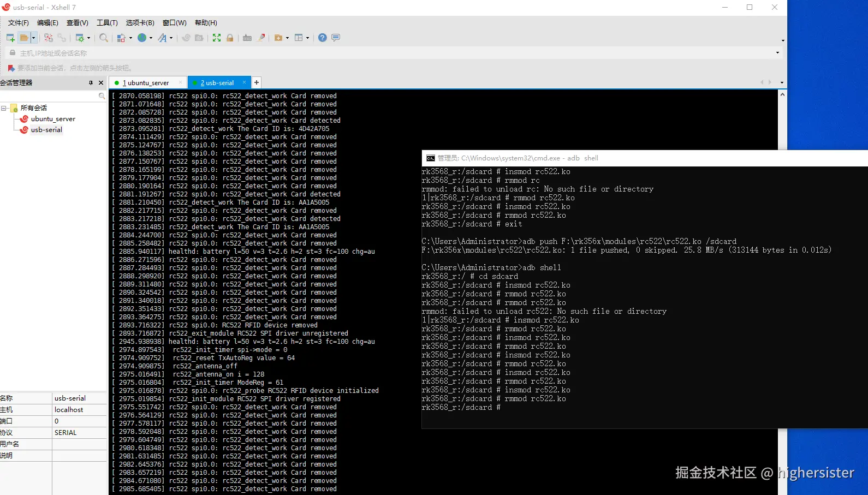Pin the session manager panel

click(91, 83)
